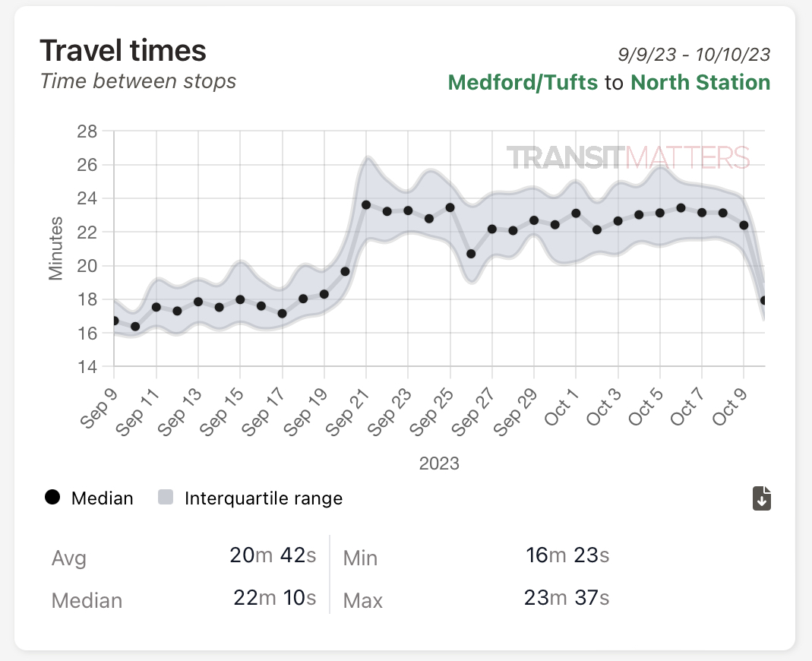812x661 pixels.
Task: Click the download data file icon
Action: [761, 498]
